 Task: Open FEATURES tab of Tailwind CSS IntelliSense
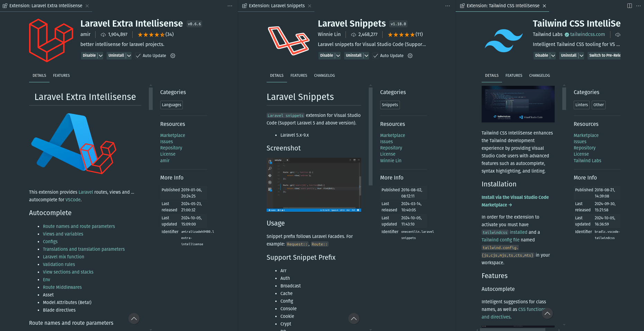pos(514,75)
